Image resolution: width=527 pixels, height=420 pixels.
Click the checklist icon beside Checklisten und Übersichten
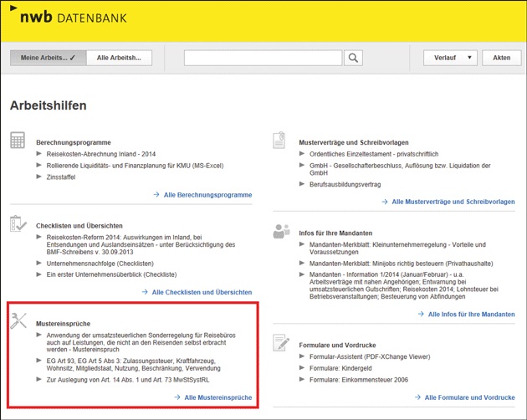pos(18,223)
